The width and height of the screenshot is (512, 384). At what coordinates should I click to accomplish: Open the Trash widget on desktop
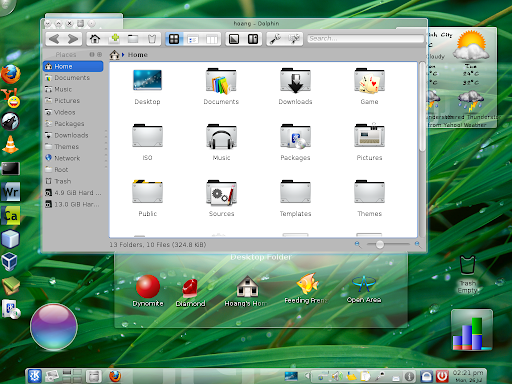467,274
